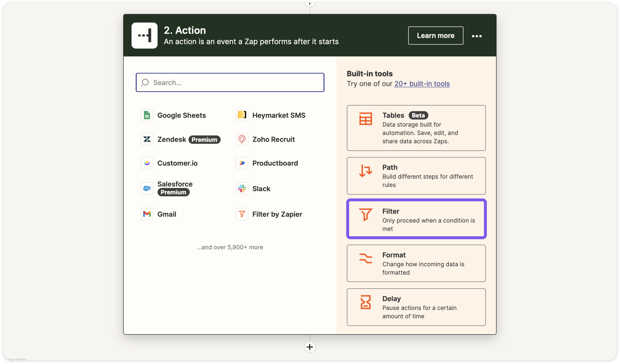
Task: Select the Filter built-in tool card
Action: pyautogui.click(x=416, y=219)
